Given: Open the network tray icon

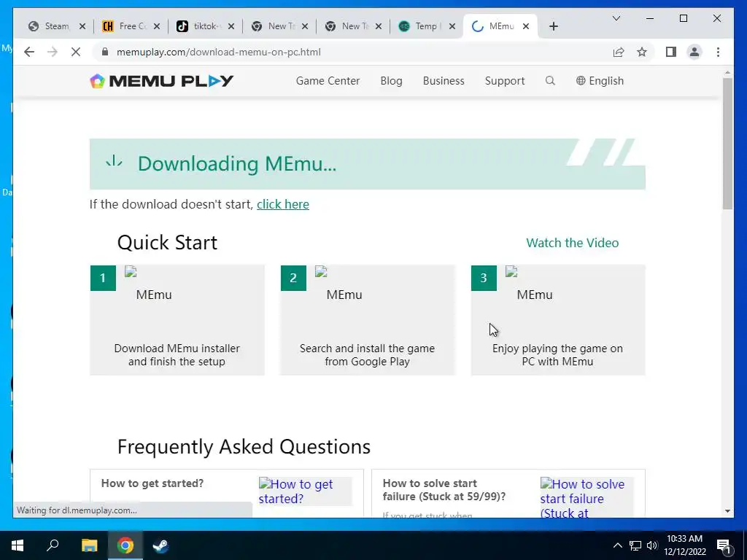Looking at the screenshot, I should click(x=635, y=545).
